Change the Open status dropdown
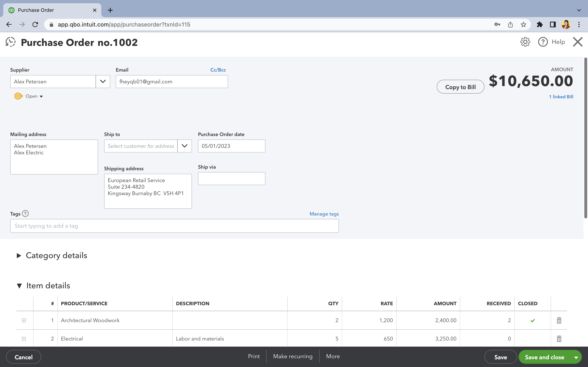This screenshot has width=588, height=367. (x=34, y=96)
